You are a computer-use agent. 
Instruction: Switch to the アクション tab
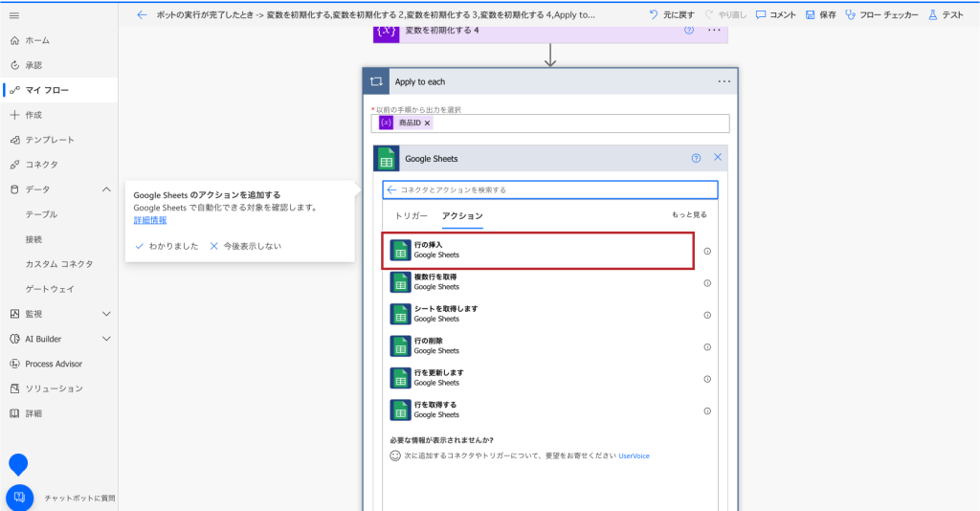pos(462,216)
